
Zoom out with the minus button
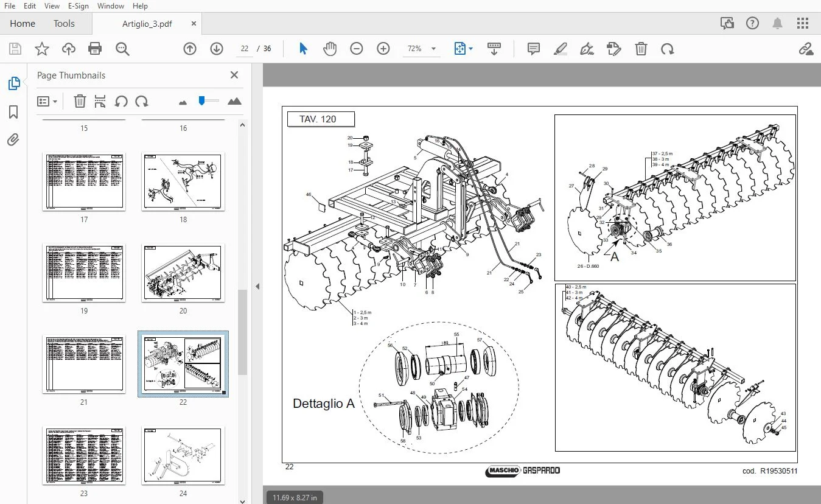click(357, 49)
